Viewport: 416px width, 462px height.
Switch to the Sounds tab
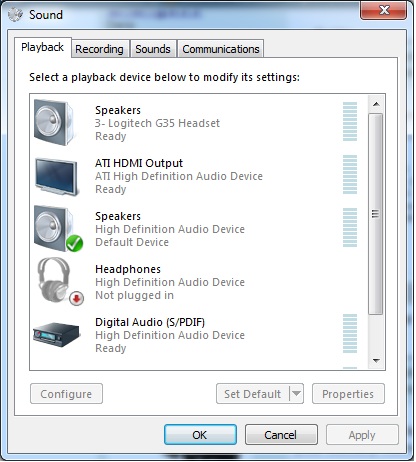pyautogui.click(x=153, y=49)
